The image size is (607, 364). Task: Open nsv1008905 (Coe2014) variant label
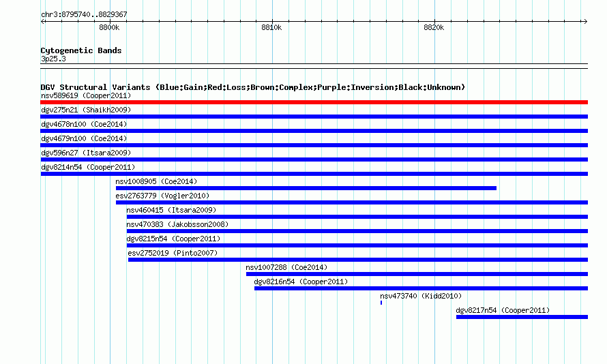point(156,181)
